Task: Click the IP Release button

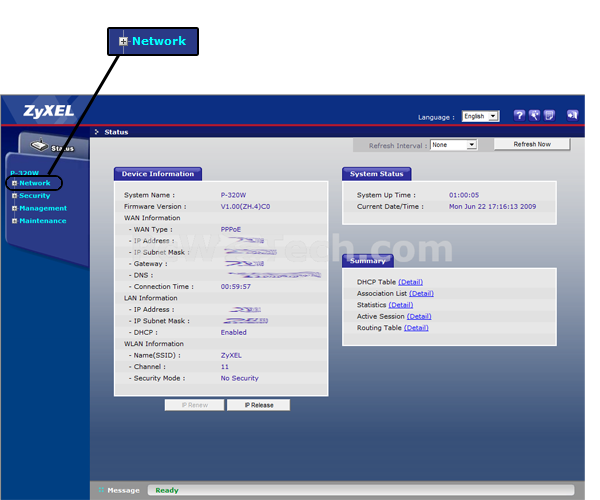Action: (259, 405)
